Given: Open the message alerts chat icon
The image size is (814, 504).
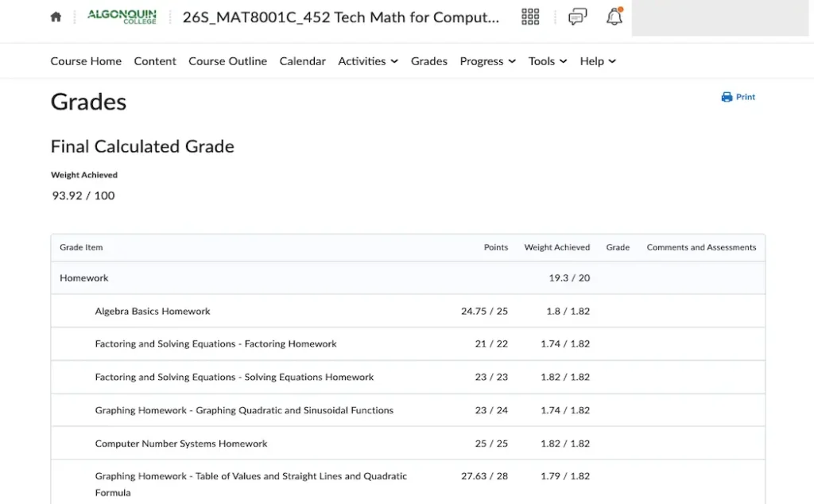Looking at the screenshot, I should click(577, 17).
